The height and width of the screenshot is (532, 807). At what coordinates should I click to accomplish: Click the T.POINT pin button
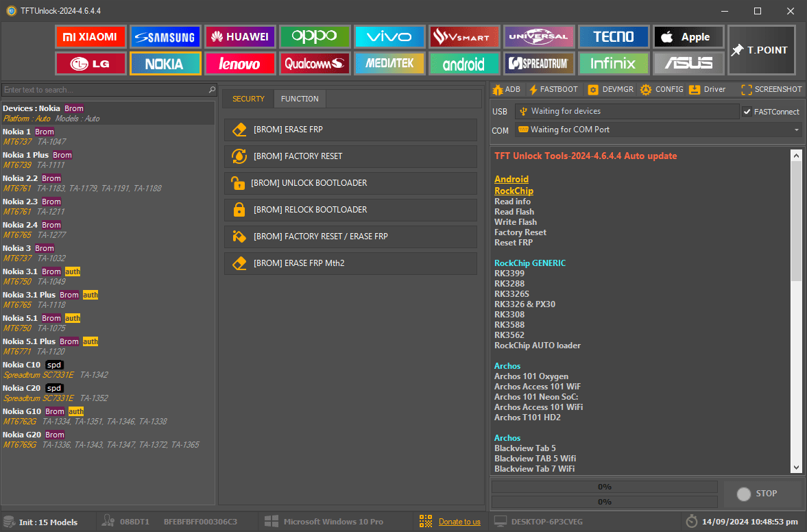(x=760, y=50)
